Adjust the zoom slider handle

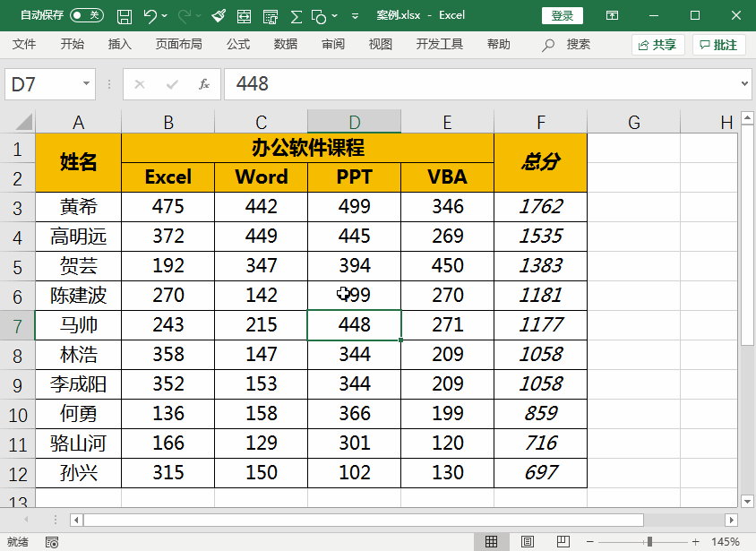pyautogui.click(x=649, y=542)
